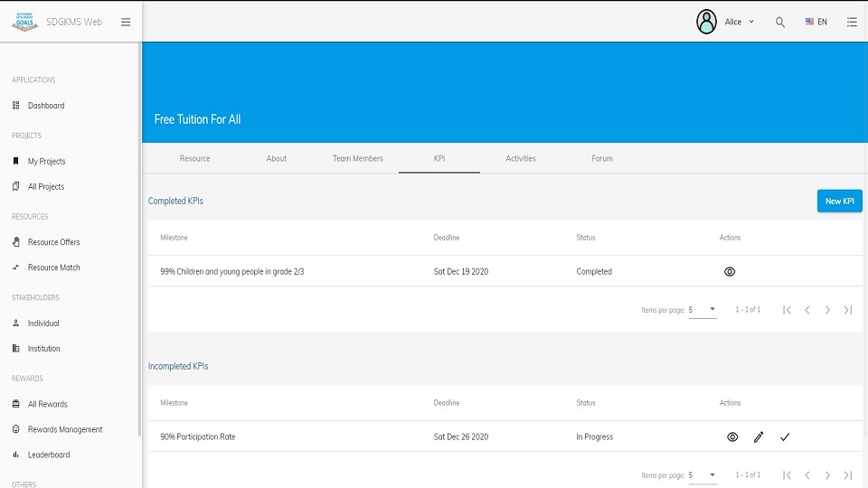The image size is (868, 488).
Task: Click Alice's user avatar icon
Action: point(706,22)
